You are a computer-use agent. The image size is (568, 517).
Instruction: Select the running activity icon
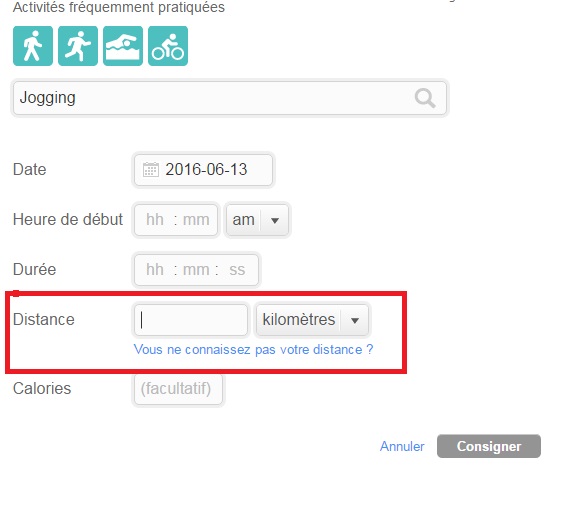coord(78,46)
